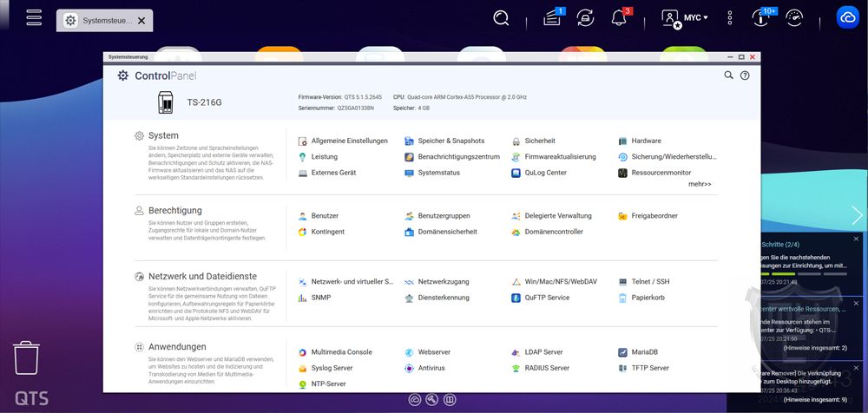Click the QuLog Center icon
Viewport: 868px width, 413px height.
(x=516, y=173)
